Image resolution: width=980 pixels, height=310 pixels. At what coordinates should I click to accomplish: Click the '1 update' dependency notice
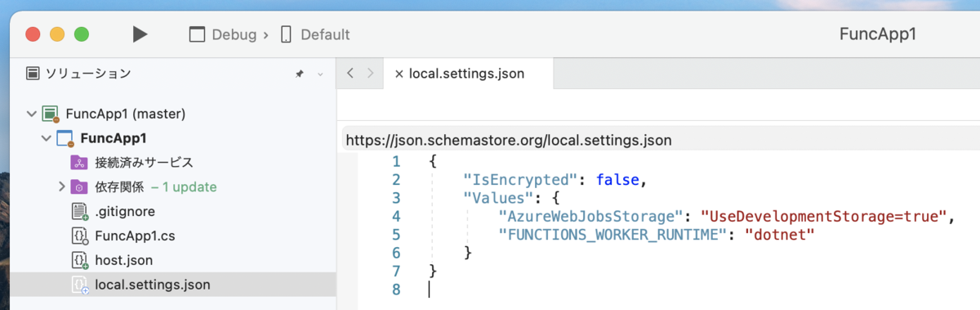point(184,187)
